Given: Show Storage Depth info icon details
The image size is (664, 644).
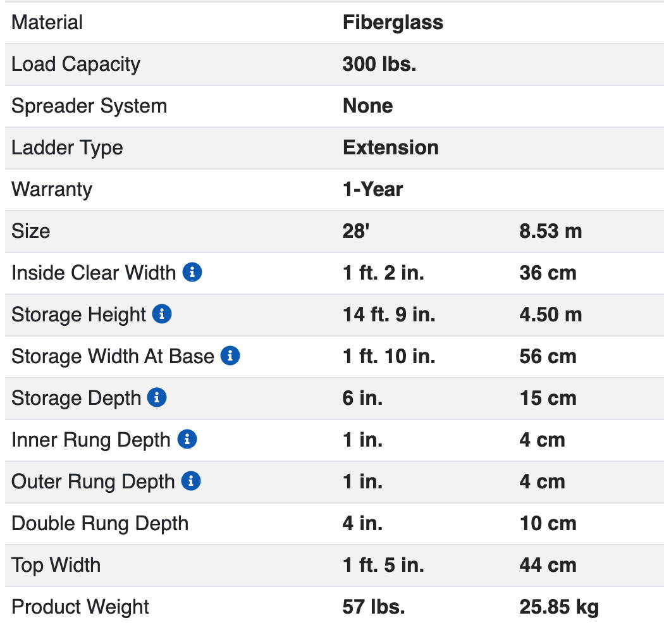Looking at the screenshot, I should pos(157,397).
